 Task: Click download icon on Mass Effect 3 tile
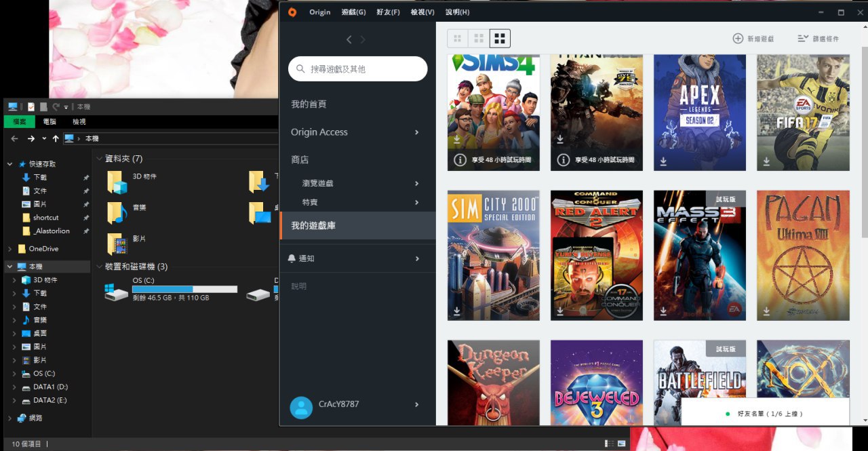663,311
